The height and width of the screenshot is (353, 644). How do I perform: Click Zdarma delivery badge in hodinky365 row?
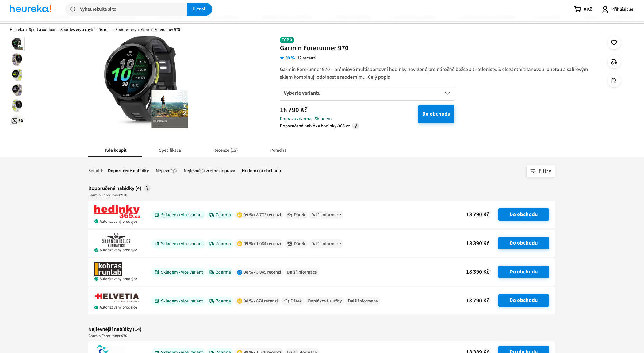220,215
